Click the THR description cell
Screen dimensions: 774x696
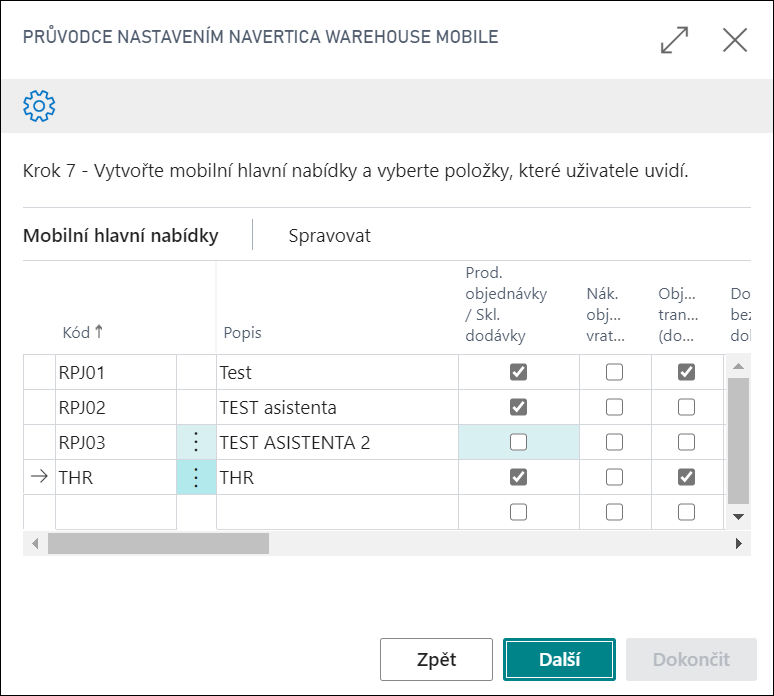click(x=337, y=477)
